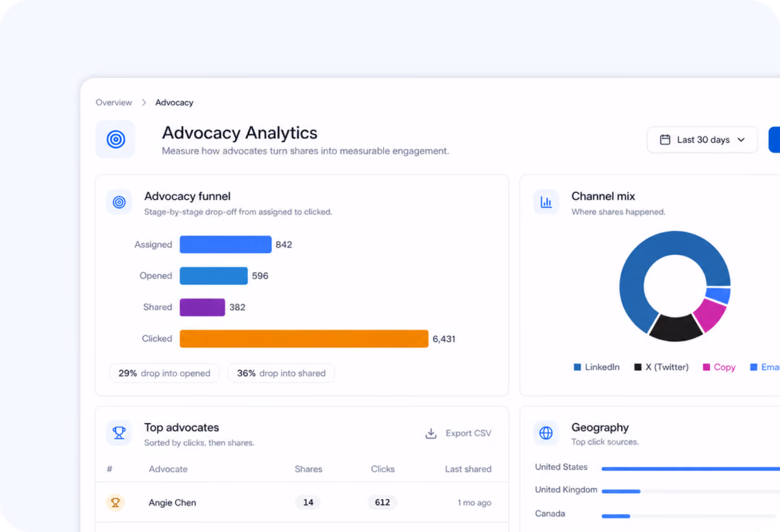This screenshot has width=780, height=532.
Task: Click the 1 mo ago last shared value
Action: (474, 503)
